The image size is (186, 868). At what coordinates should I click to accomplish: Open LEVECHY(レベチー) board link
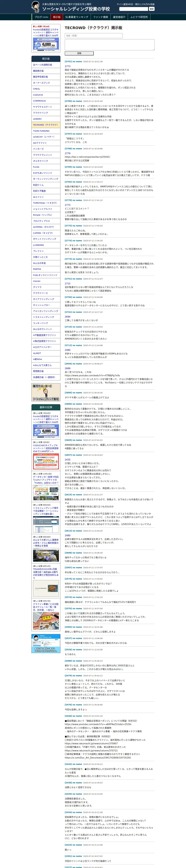click(46, 137)
